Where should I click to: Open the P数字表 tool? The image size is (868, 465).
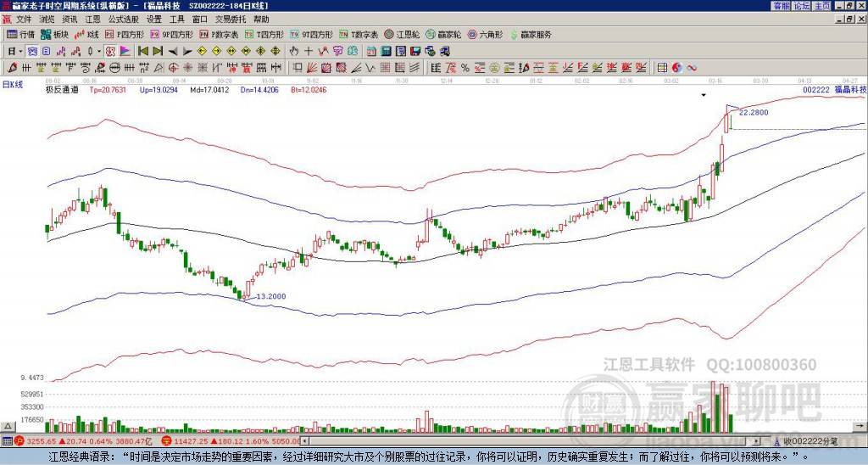click(219, 34)
